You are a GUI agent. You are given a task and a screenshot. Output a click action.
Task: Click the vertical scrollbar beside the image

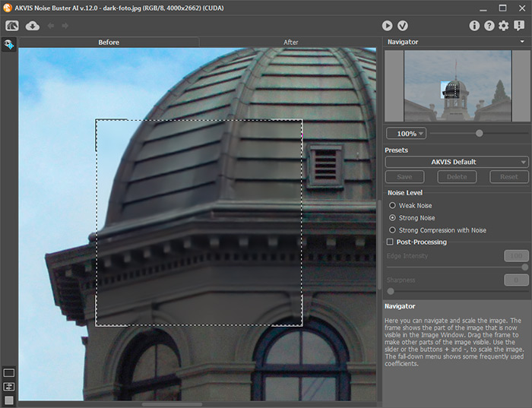(x=379, y=244)
